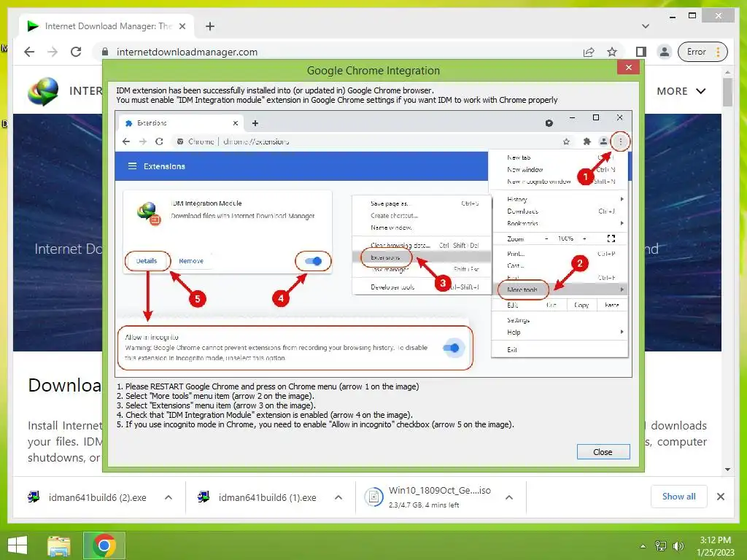Expand options for idman641build6 (1).exe
Viewport: 747px width, 560px height.
click(338, 497)
